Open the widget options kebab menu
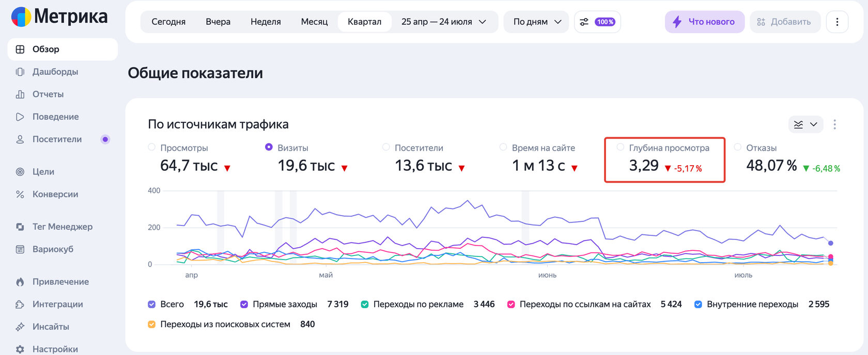The width and height of the screenshot is (868, 355). pos(834,124)
